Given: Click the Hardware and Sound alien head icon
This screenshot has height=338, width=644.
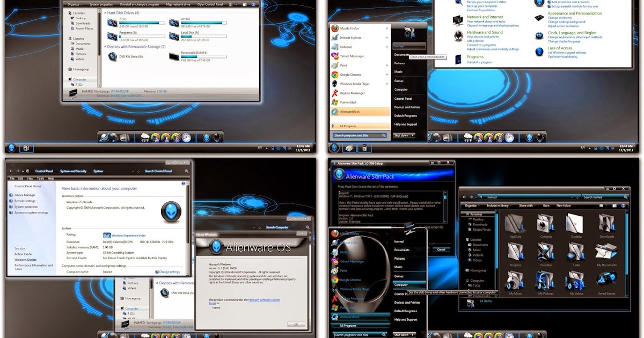Looking at the screenshot, I should point(458,36).
